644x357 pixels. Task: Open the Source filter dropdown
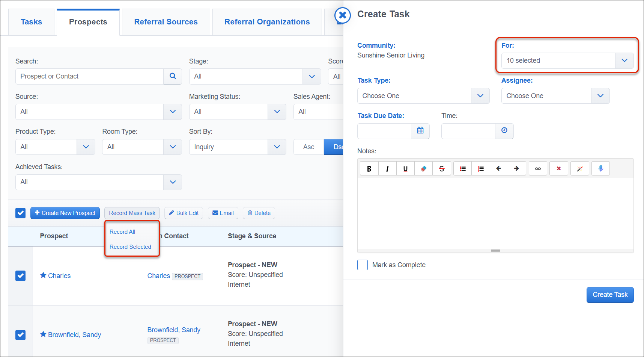99,112
